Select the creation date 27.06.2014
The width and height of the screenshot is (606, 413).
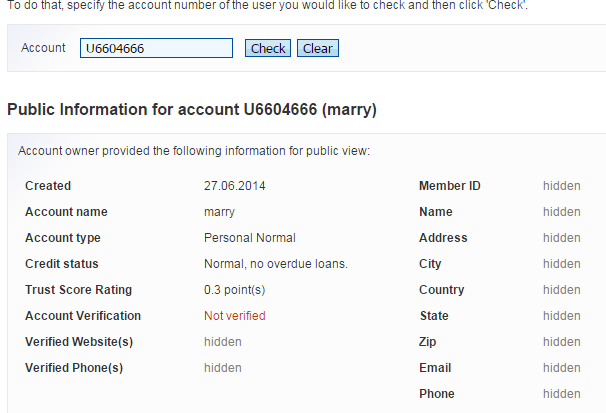click(x=235, y=186)
